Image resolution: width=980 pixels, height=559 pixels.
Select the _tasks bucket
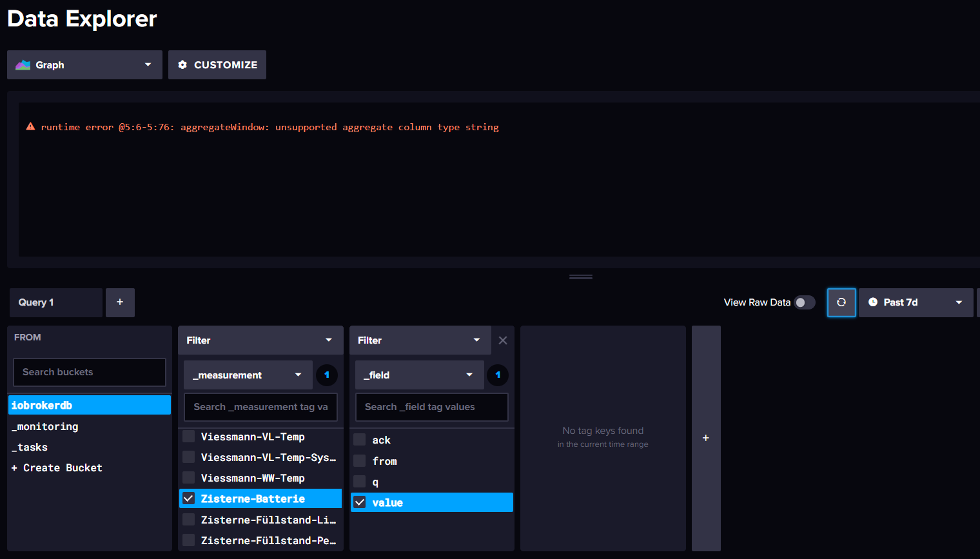point(90,447)
